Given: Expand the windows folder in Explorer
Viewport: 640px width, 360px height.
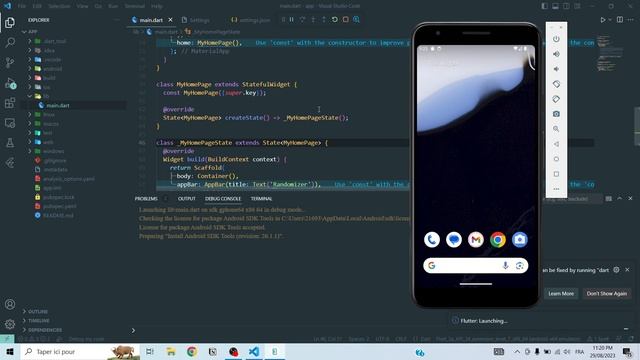Looking at the screenshot, I should pos(30,151).
